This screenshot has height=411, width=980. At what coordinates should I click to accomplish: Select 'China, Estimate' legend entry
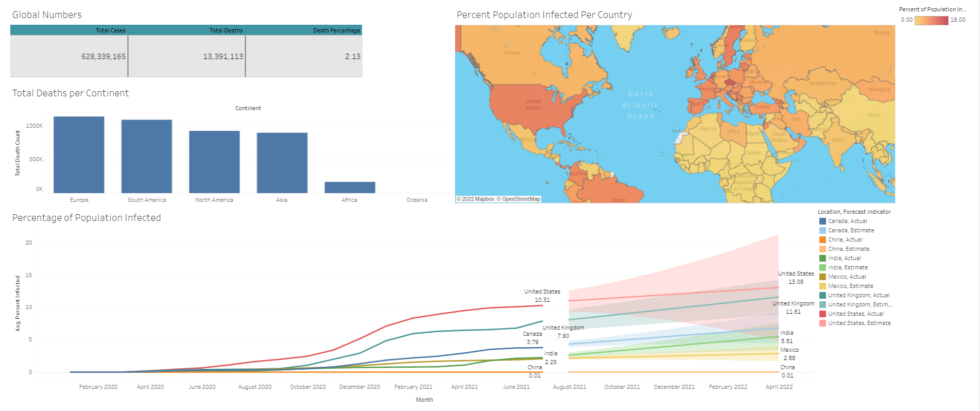848,249
